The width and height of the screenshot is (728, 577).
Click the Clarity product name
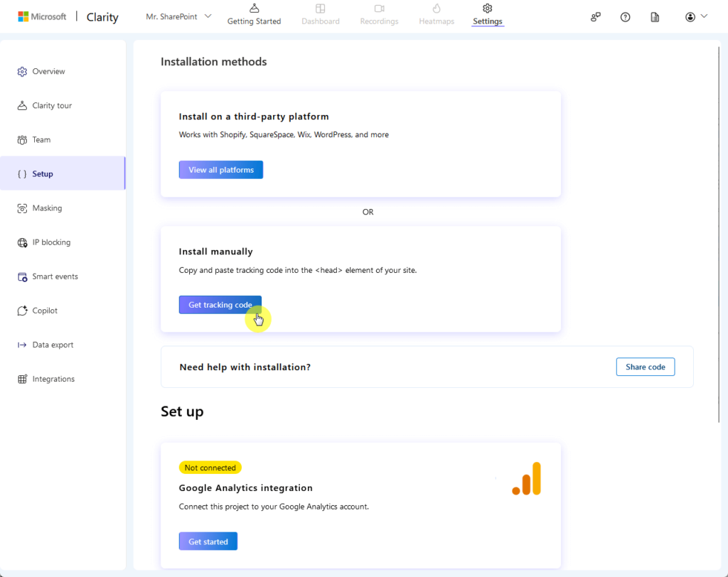[102, 17]
